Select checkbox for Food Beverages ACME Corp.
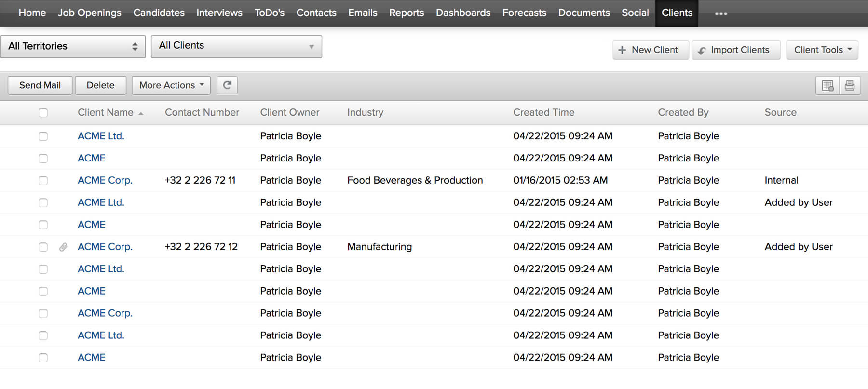This screenshot has height=389, width=868. pos(43,181)
